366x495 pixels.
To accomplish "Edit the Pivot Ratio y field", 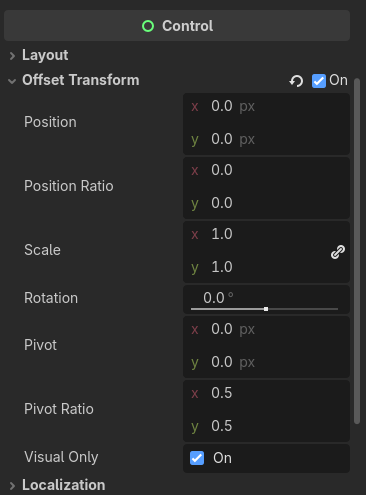I will point(266,426).
